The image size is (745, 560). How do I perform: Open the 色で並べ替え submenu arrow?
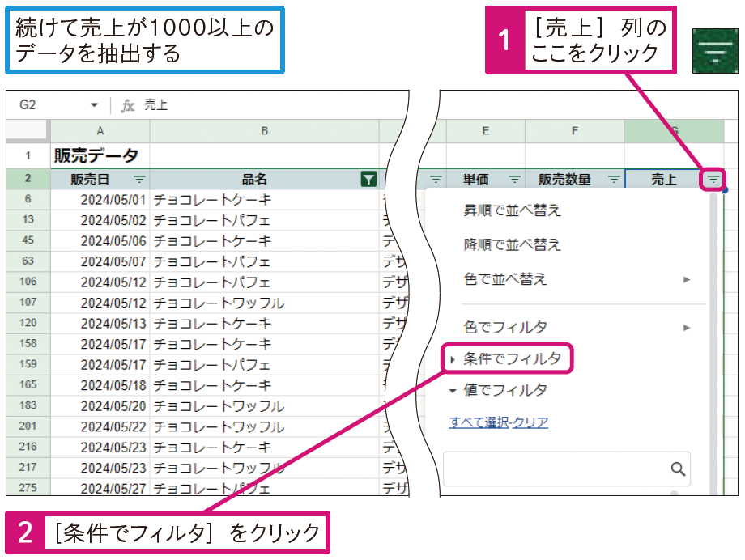click(686, 279)
